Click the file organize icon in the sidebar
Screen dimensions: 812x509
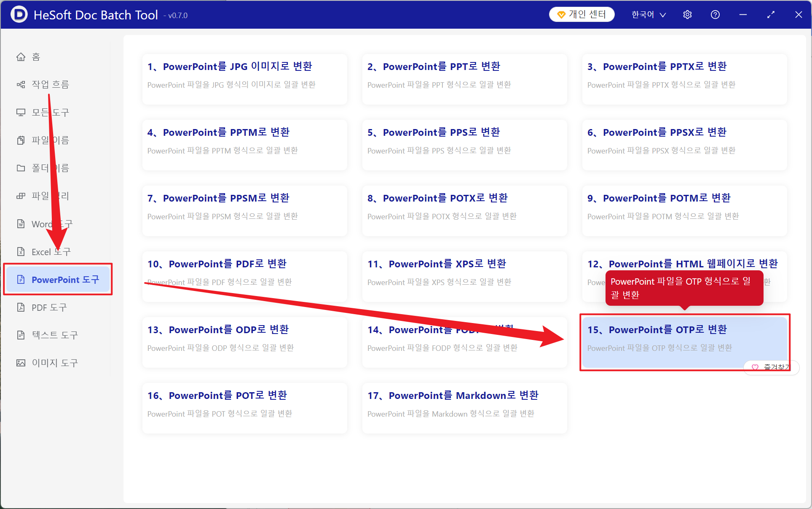click(x=21, y=196)
